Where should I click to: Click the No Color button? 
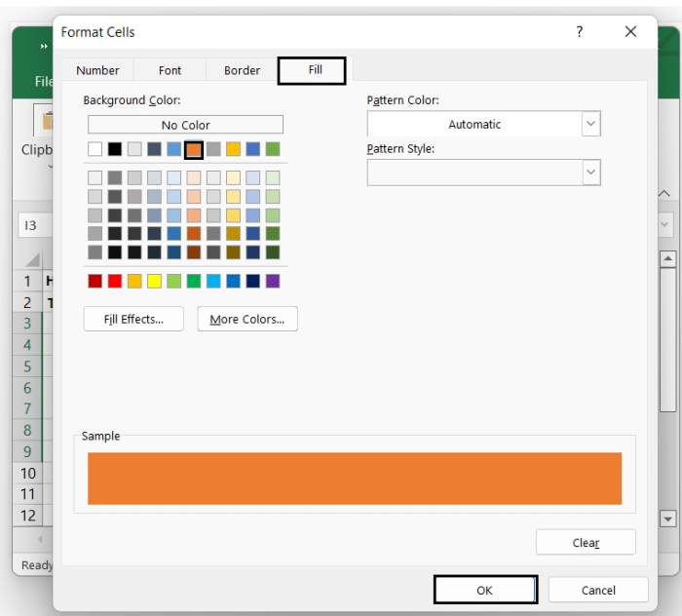185,125
